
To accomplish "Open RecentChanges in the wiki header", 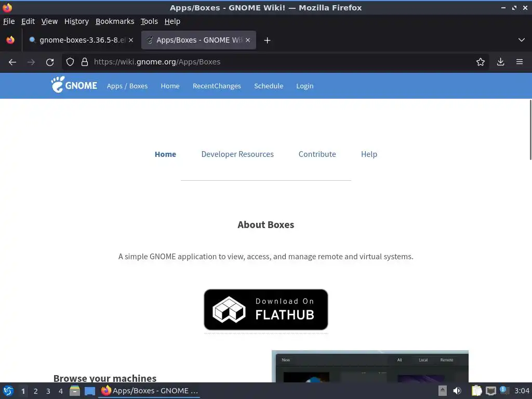I will (217, 86).
